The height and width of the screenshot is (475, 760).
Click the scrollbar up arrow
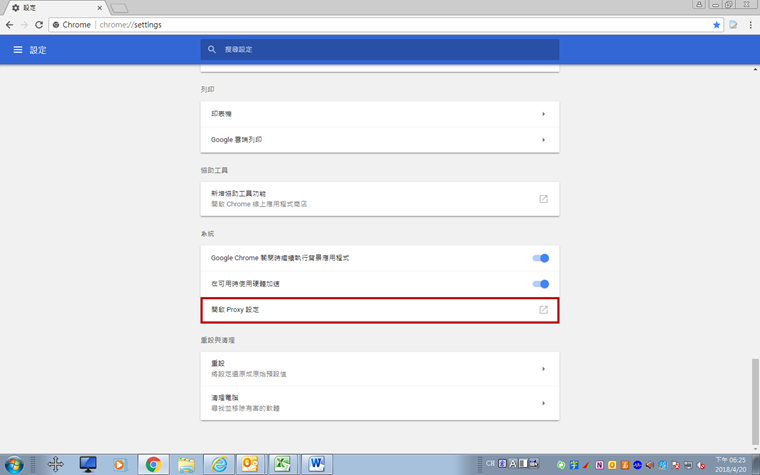[x=755, y=70]
